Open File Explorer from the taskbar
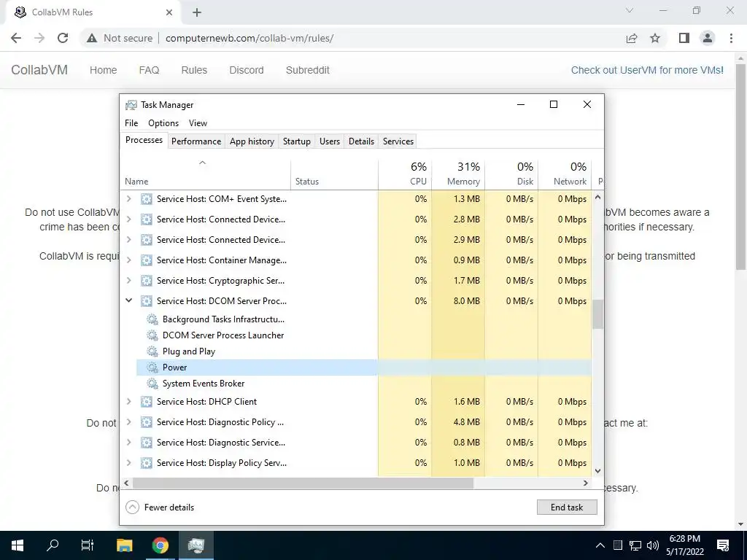747x560 pixels. 124,545
